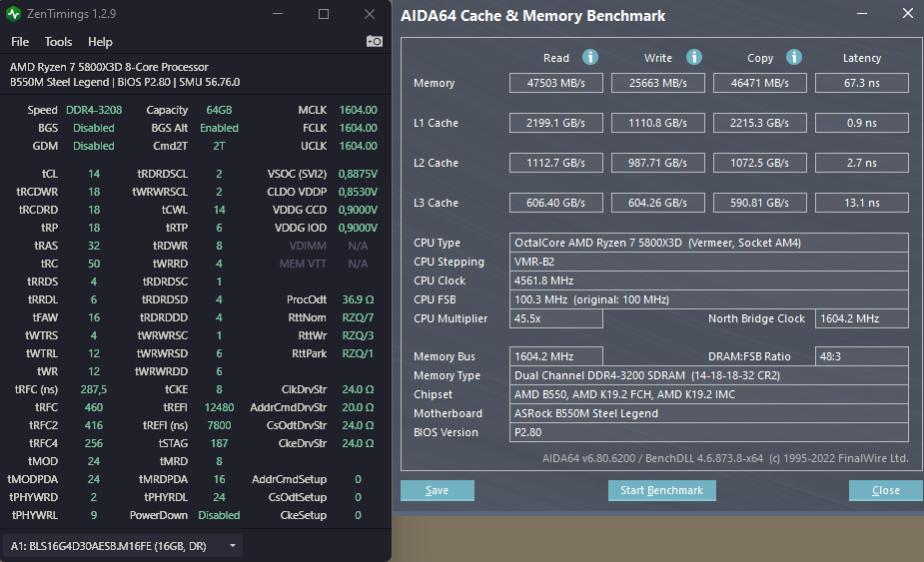Viewport: 924px width, 562px height.
Task: Open the Help menu in ZenTimings
Action: click(100, 42)
